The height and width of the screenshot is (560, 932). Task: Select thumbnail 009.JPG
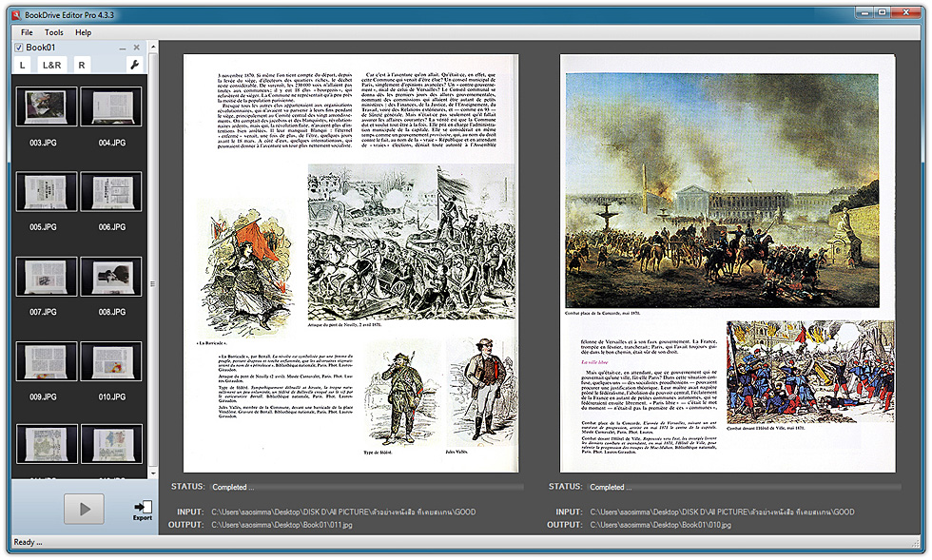(x=47, y=361)
